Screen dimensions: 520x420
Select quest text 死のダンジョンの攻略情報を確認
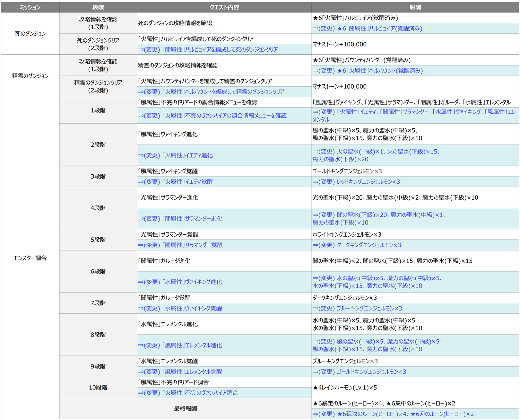point(175,23)
